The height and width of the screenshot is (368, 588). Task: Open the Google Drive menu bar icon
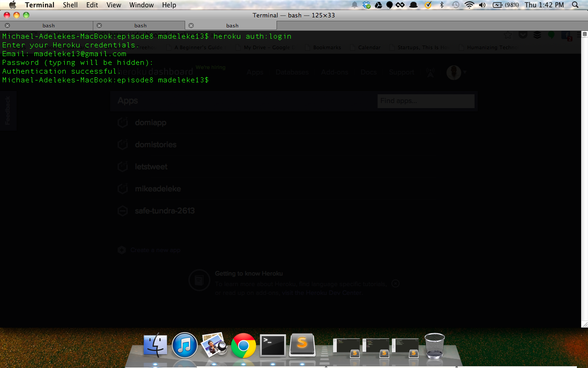(x=378, y=5)
